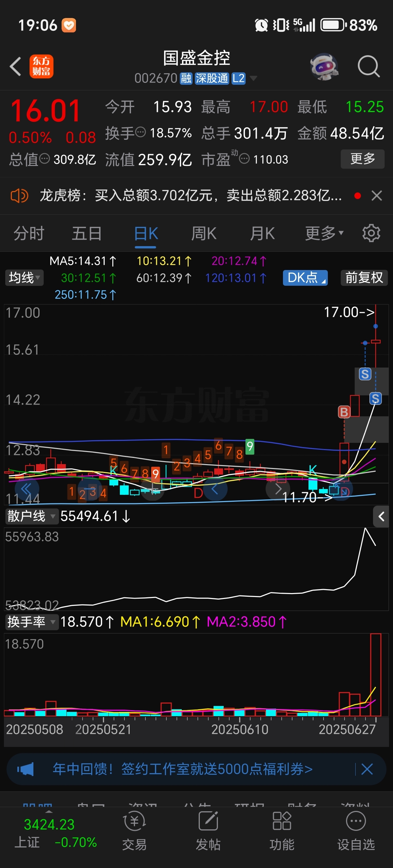Image resolution: width=393 pixels, height=868 pixels.
Task: Tap the upper S sell marker
Action: (365, 374)
